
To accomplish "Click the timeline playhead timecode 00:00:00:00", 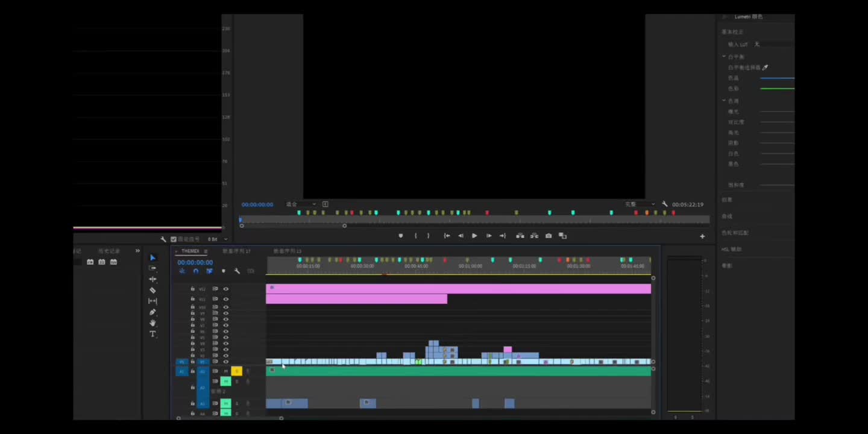I will pos(195,263).
